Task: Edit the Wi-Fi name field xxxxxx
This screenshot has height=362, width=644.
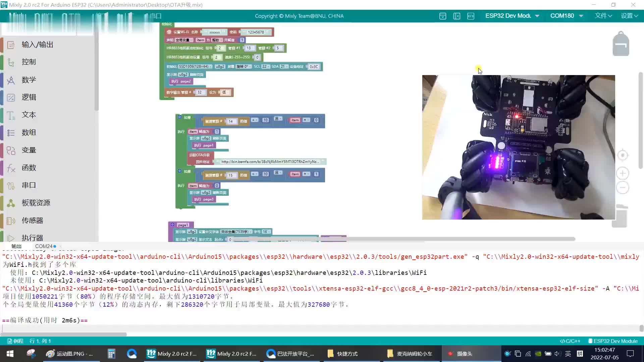Action: coord(215,32)
